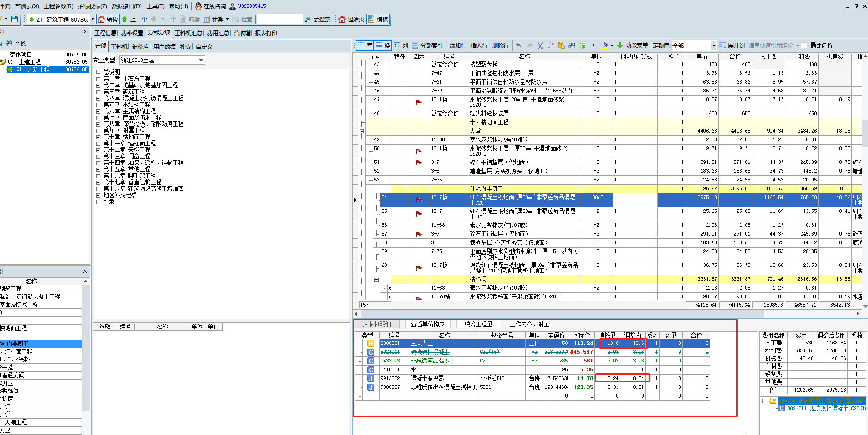Open 在线咨询 QQ penguin icon

click(198, 6)
